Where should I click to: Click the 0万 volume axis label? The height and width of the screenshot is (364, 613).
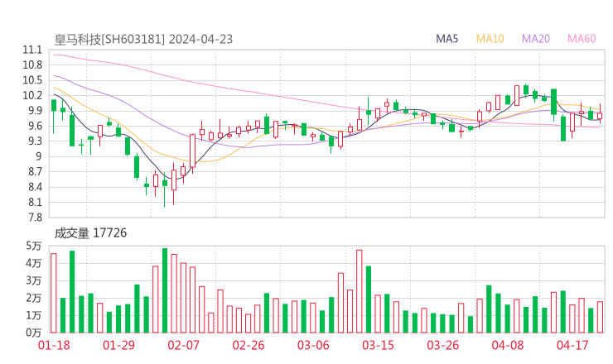(x=34, y=333)
